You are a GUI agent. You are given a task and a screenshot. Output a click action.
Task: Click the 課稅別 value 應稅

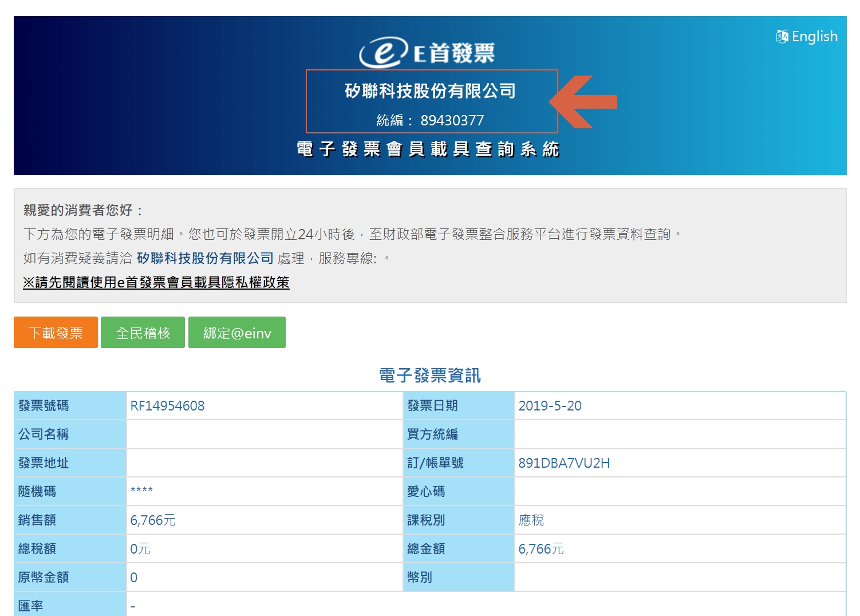pyautogui.click(x=531, y=520)
